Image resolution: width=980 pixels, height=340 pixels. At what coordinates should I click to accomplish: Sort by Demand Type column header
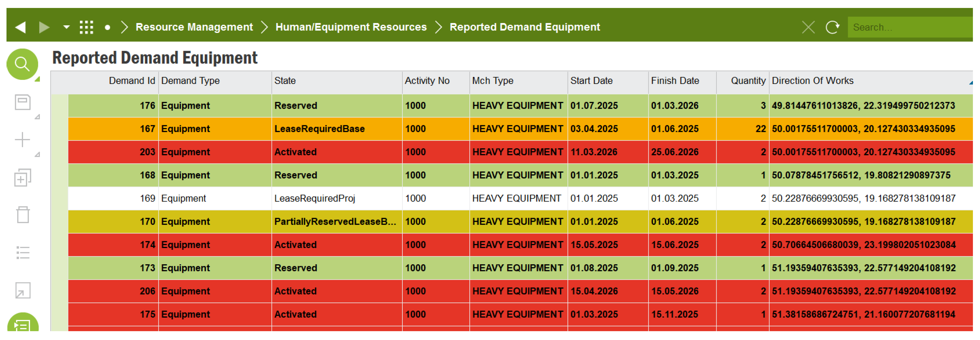(215, 81)
